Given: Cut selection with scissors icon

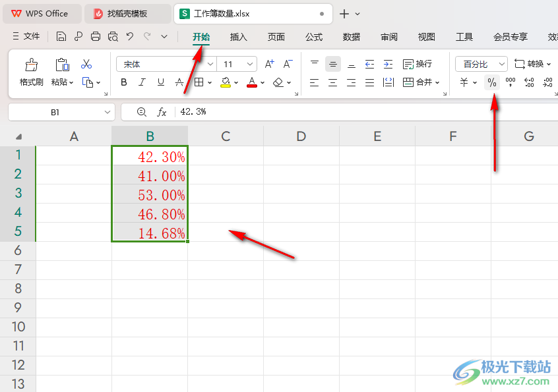Looking at the screenshot, I should [86, 64].
